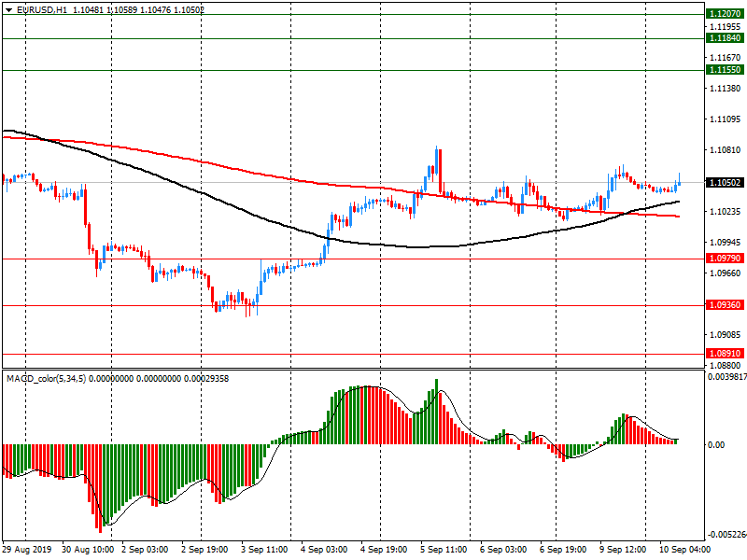Viewport: 747px width, 560px height.
Task: Select the 9 Sep 12:00 time label
Action: tap(623, 550)
